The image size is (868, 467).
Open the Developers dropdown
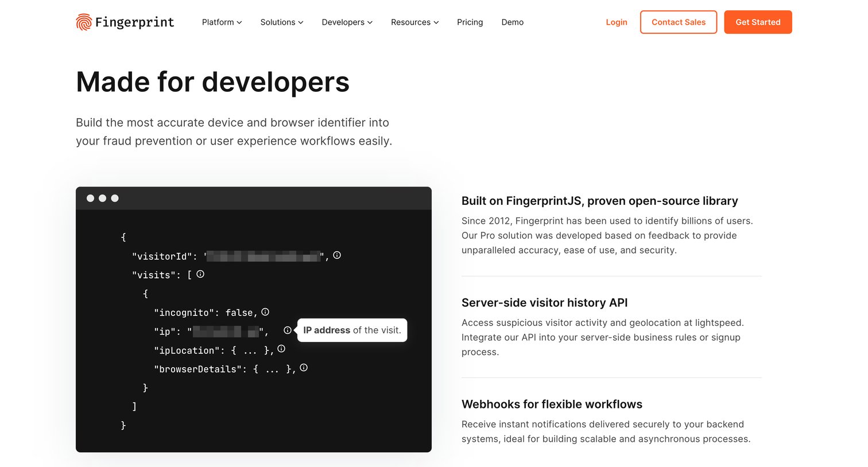347,22
